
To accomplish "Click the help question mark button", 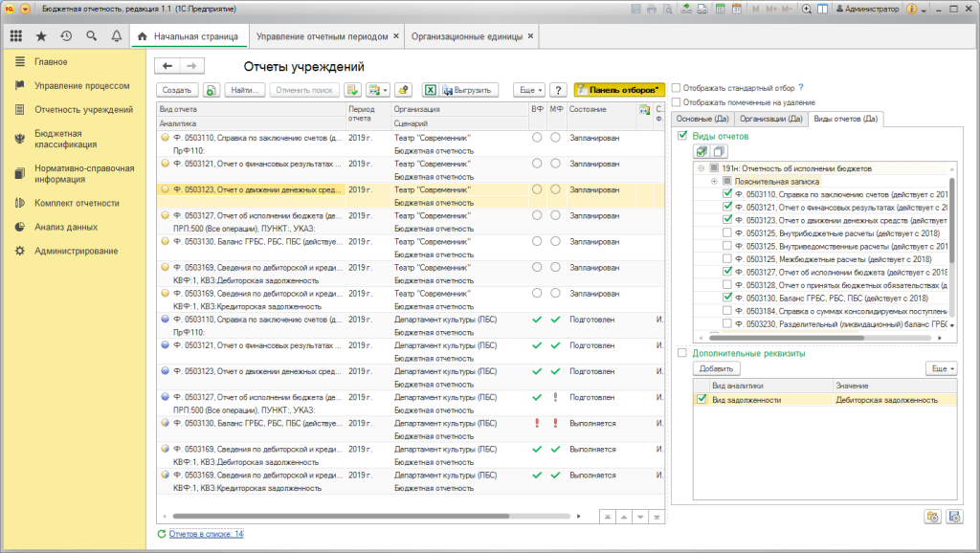I will click(x=558, y=90).
